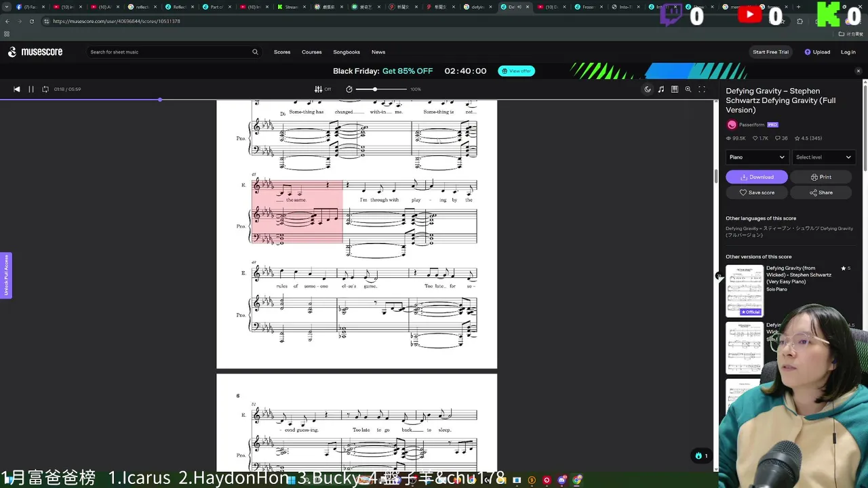Click highlighted measure 45 in score

pyautogui.click(x=297, y=211)
